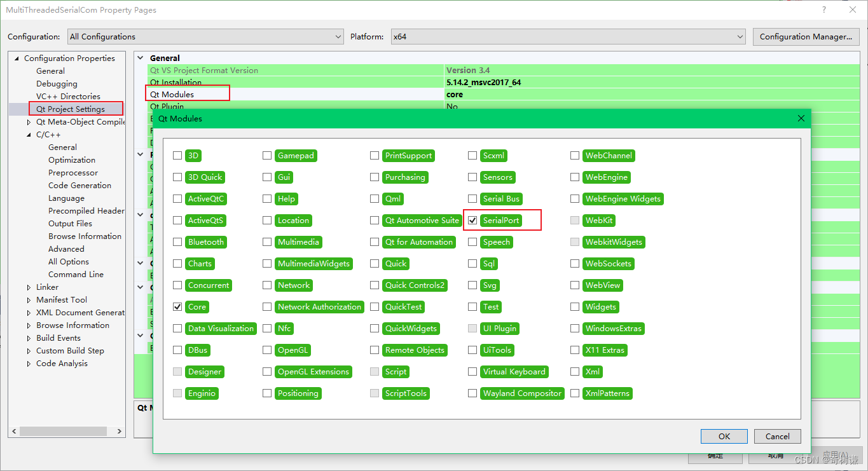Viewport: 868px width, 471px height.
Task: Expand the Qt Meta-Object Compiler node
Action: 29,122
